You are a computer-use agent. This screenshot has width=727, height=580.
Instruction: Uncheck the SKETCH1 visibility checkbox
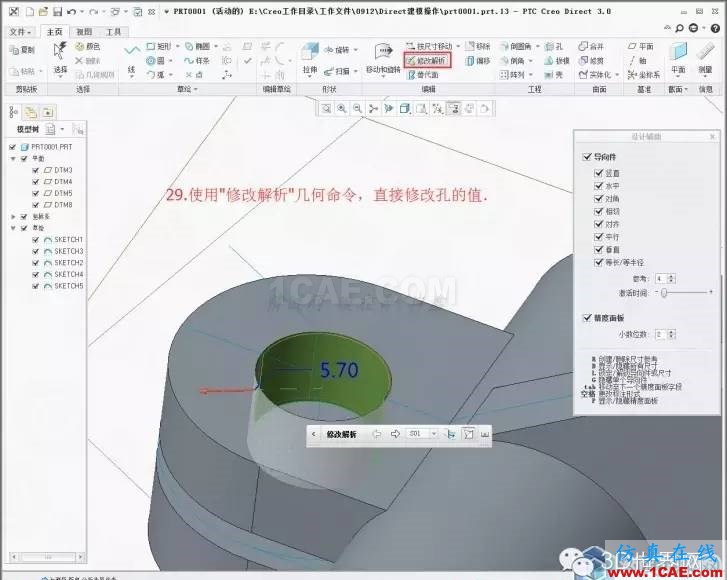36,240
